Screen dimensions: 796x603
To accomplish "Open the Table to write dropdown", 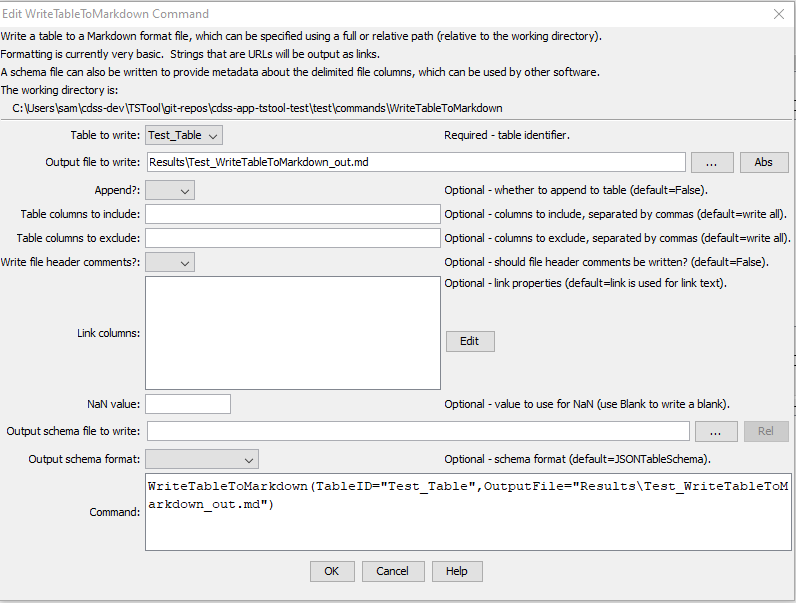I will 184,136.
